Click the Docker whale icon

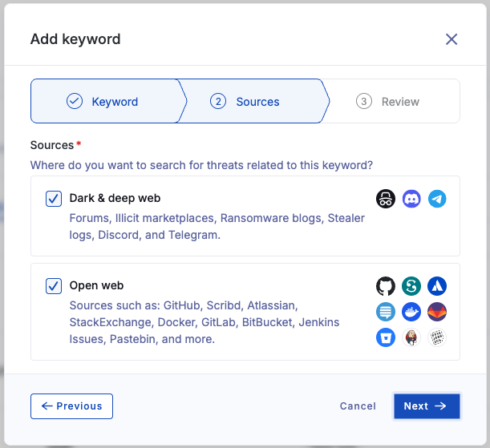click(x=411, y=312)
